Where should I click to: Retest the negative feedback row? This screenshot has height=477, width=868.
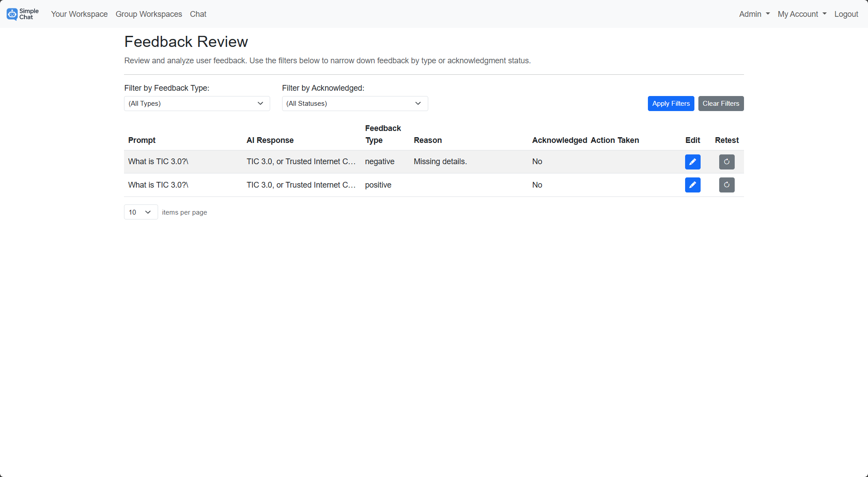click(727, 162)
